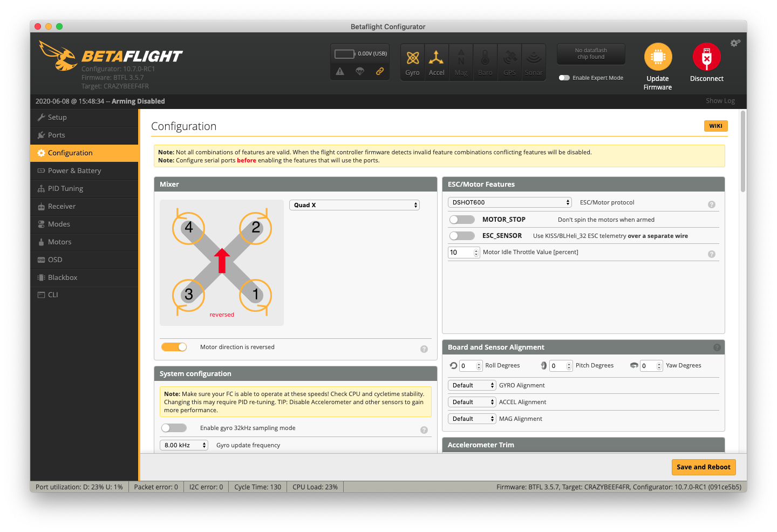
Task: Click the Update Firmware chip icon
Action: [658, 57]
